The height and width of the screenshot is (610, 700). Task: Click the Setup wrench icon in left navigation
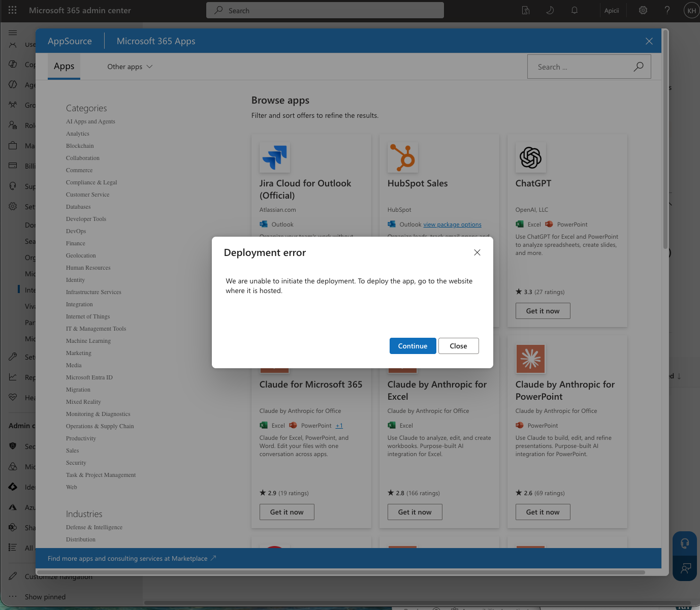pos(13,357)
